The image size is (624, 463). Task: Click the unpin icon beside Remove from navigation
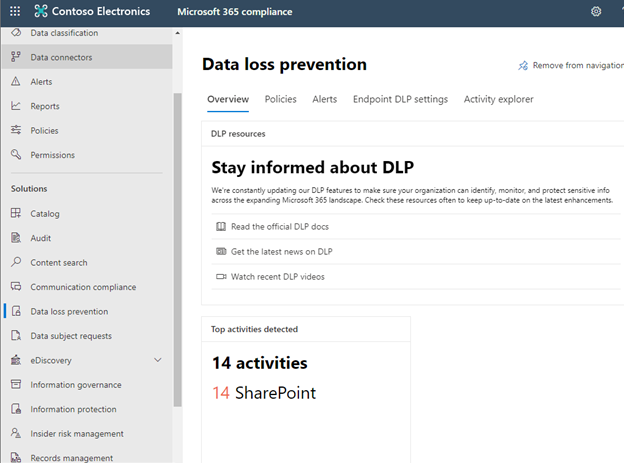(x=523, y=65)
